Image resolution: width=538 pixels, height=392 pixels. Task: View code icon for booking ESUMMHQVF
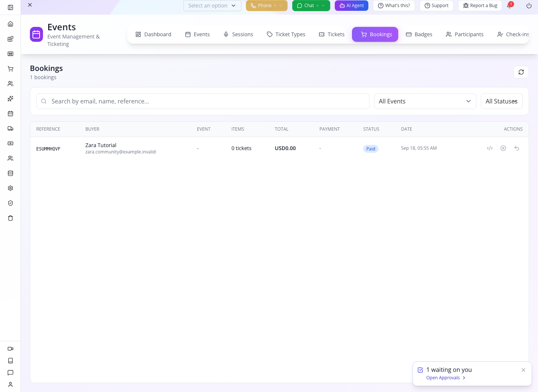(x=490, y=148)
